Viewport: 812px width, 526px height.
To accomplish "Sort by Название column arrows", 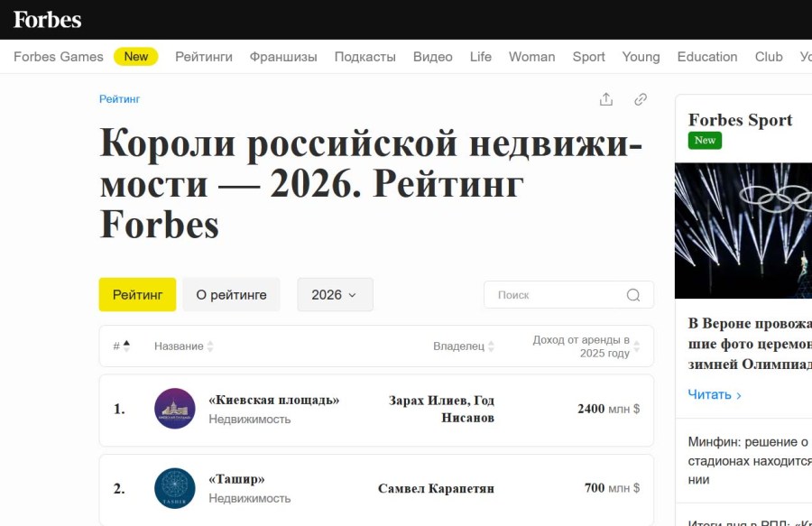I will [210, 346].
